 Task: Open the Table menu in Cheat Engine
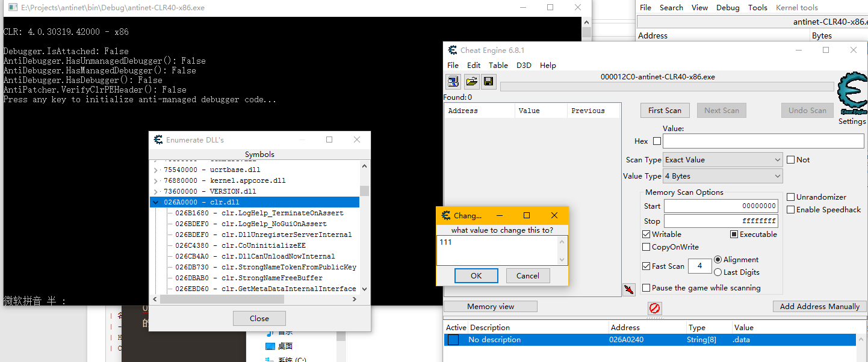(498, 65)
